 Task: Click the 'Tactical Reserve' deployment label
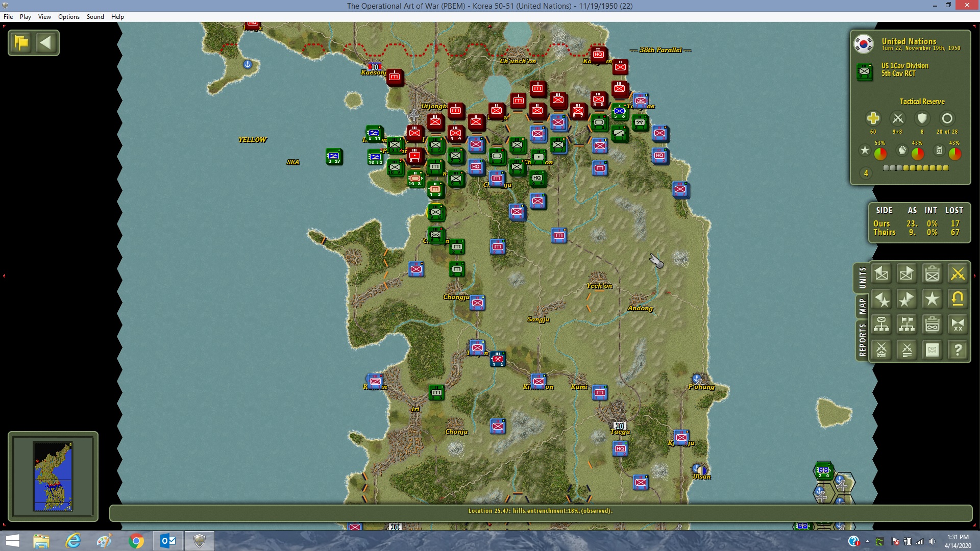(922, 102)
